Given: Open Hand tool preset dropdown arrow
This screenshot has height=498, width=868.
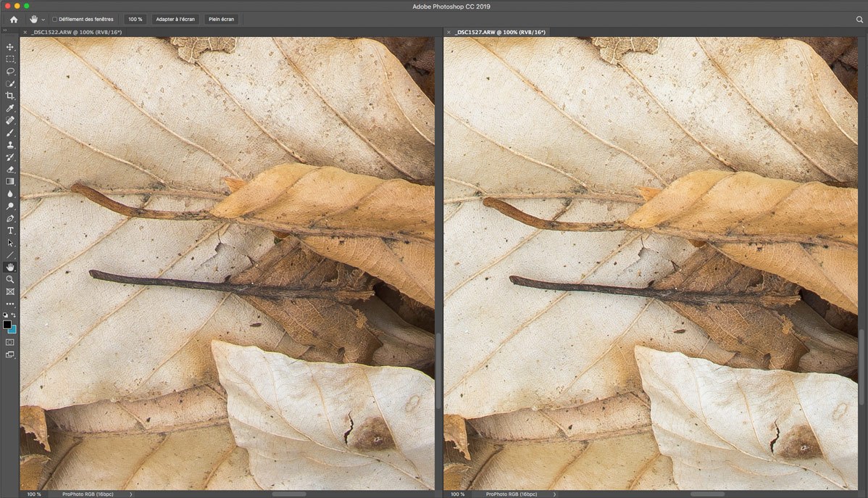Looking at the screenshot, I should pyautogui.click(x=43, y=20).
